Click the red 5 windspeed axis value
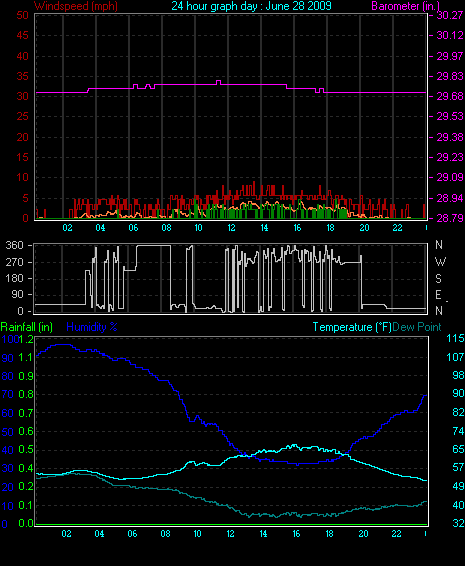This screenshot has height=566, width=465. [x=25, y=198]
